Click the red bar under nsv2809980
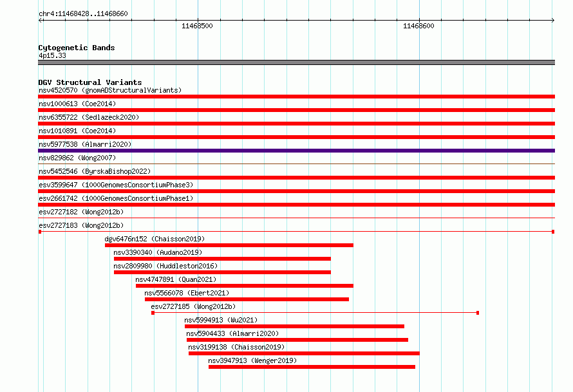 [x=222, y=272]
